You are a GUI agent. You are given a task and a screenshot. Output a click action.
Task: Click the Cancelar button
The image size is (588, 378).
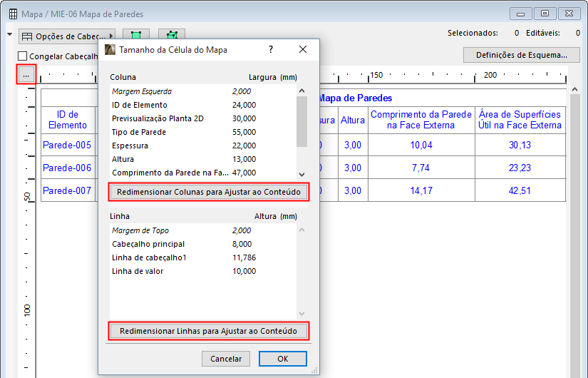226,359
